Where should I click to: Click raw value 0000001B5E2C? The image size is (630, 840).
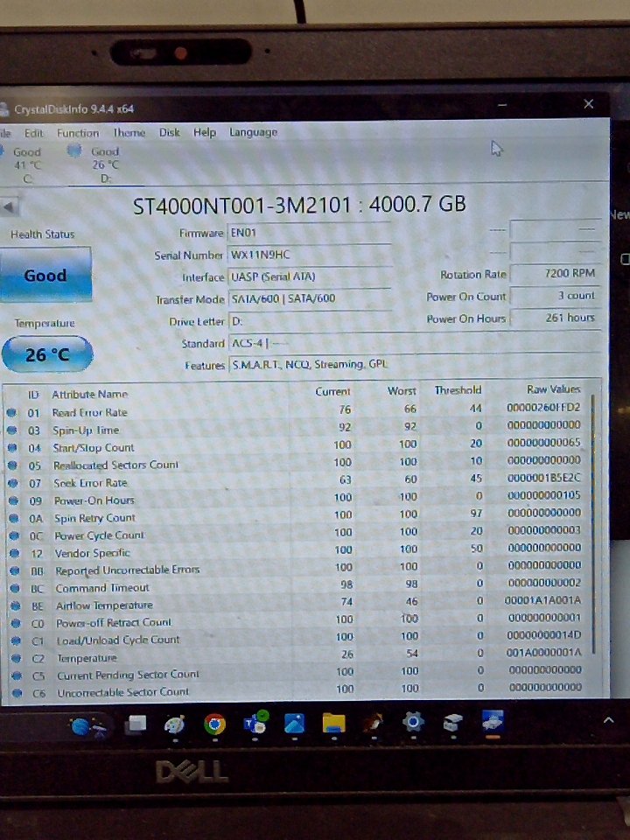coord(543,478)
